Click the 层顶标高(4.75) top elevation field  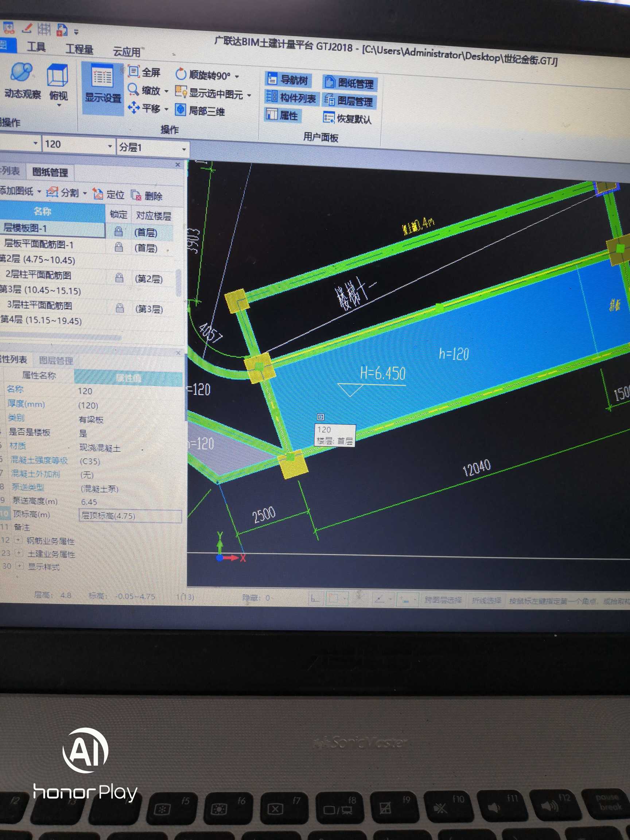[130, 516]
